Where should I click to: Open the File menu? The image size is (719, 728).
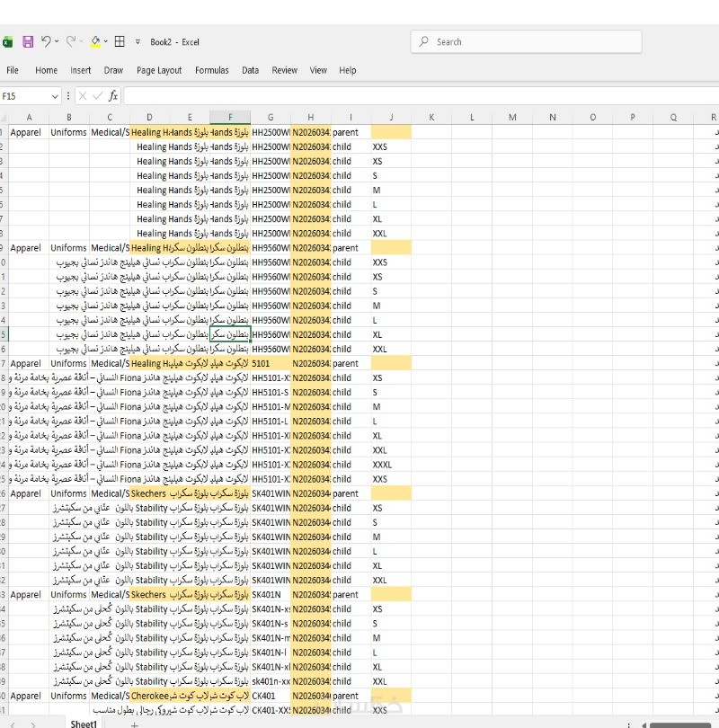(x=13, y=70)
